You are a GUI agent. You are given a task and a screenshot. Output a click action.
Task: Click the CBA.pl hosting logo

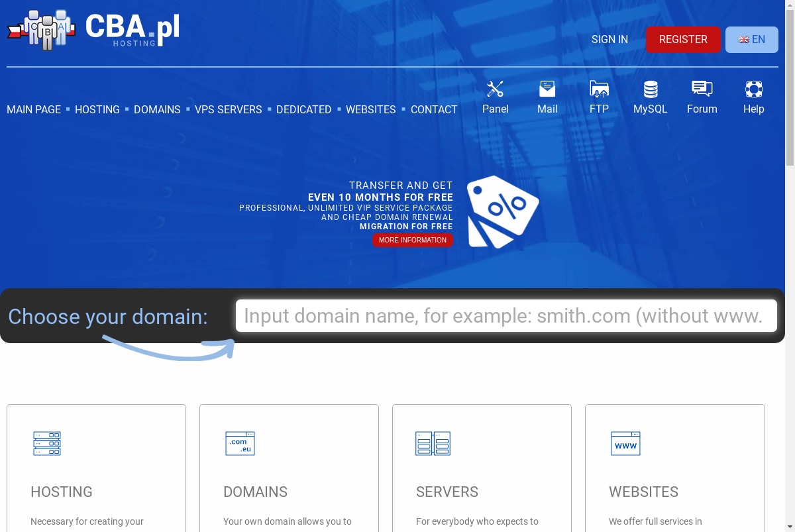tap(93, 30)
